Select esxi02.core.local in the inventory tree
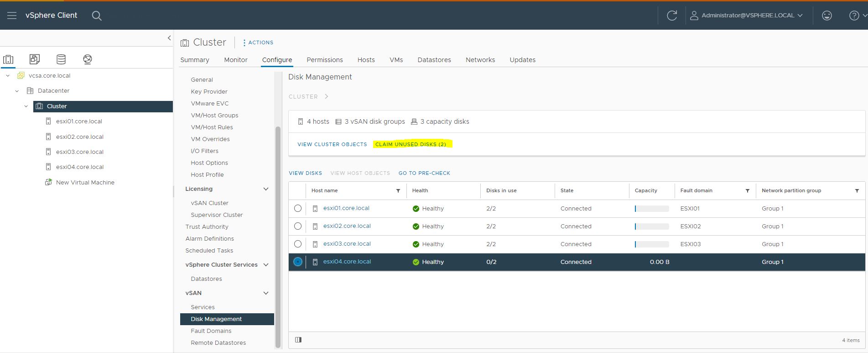Screen dimensions: 868x353 point(79,137)
